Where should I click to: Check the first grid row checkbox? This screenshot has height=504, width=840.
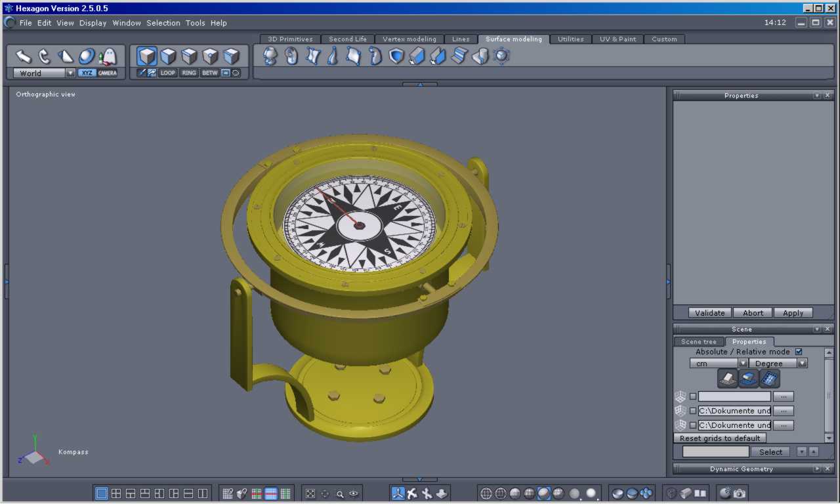pos(693,396)
